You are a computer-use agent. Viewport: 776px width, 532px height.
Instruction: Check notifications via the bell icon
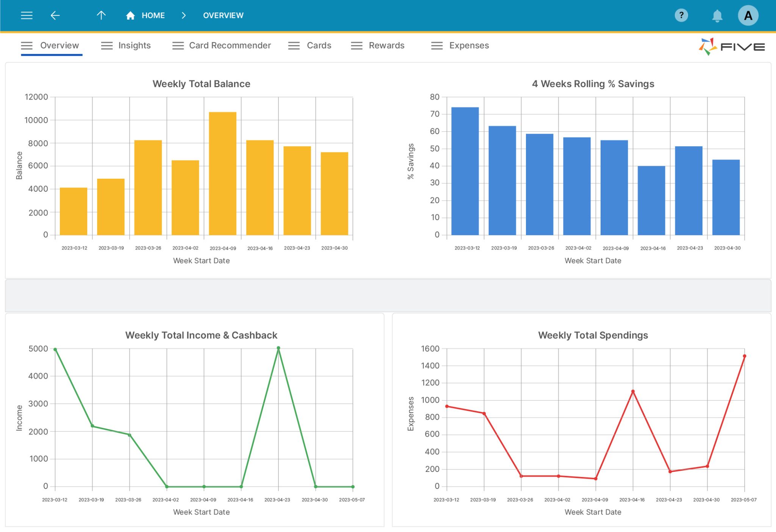(717, 15)
